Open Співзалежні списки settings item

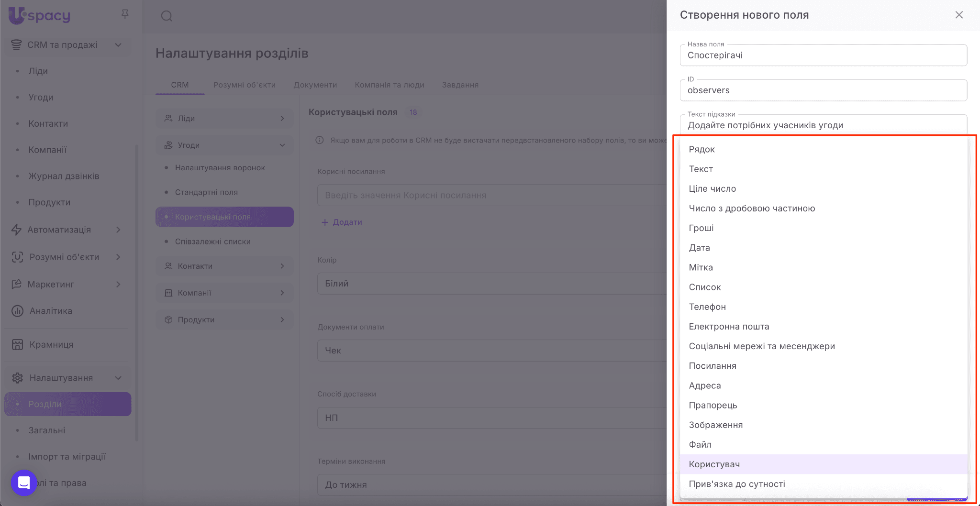(212, 242)
